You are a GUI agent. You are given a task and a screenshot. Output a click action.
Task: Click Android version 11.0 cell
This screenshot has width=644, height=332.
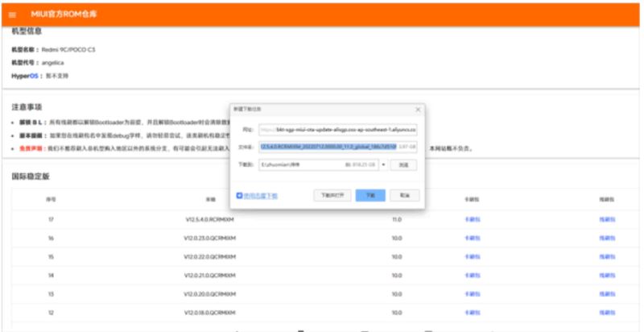tap(397, 220)
